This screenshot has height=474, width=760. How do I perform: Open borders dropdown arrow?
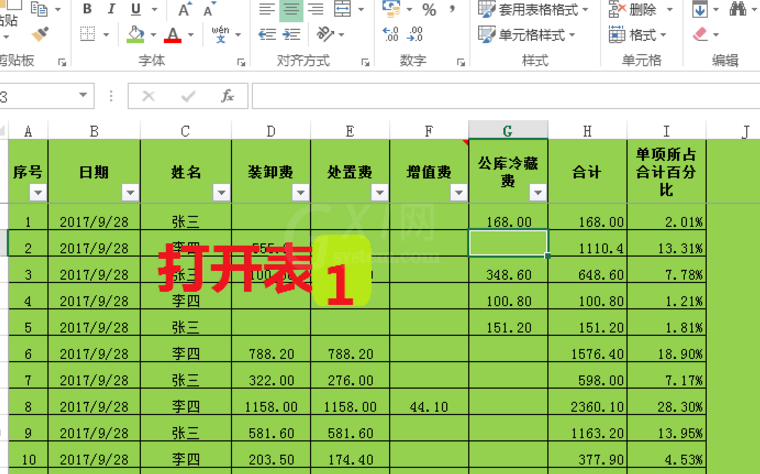click(x=106, y=35)
